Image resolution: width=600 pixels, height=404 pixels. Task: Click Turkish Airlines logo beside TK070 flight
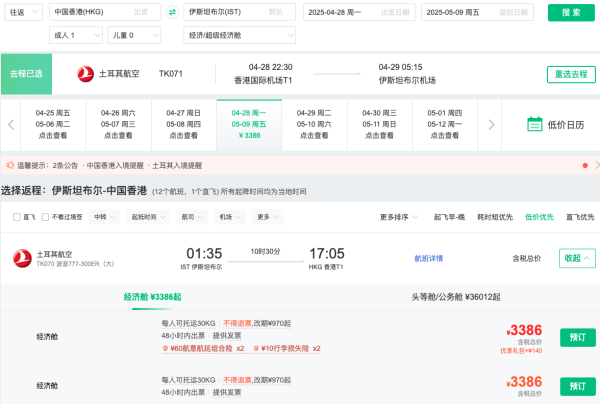pos(22,258)
